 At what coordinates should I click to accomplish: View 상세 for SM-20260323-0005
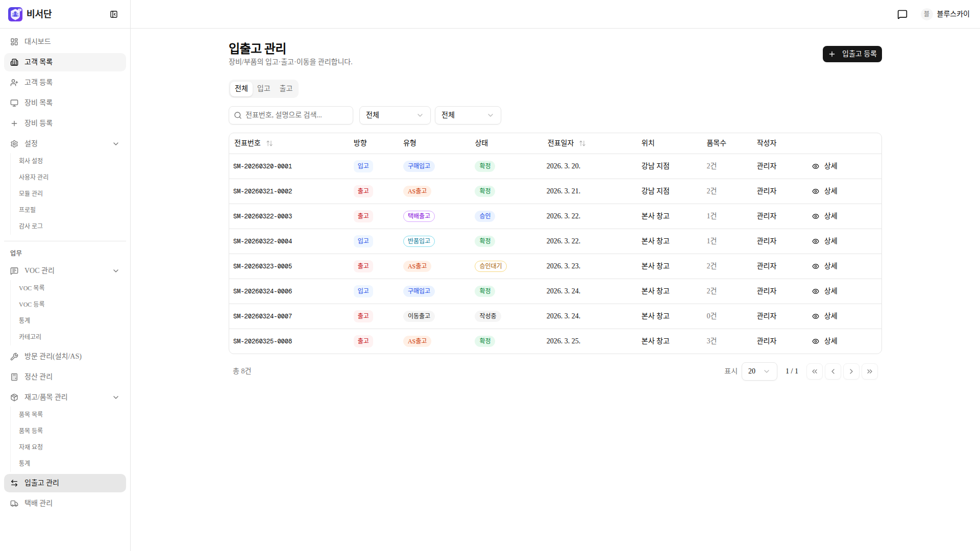pyautogui.click(x=825, y=266)
